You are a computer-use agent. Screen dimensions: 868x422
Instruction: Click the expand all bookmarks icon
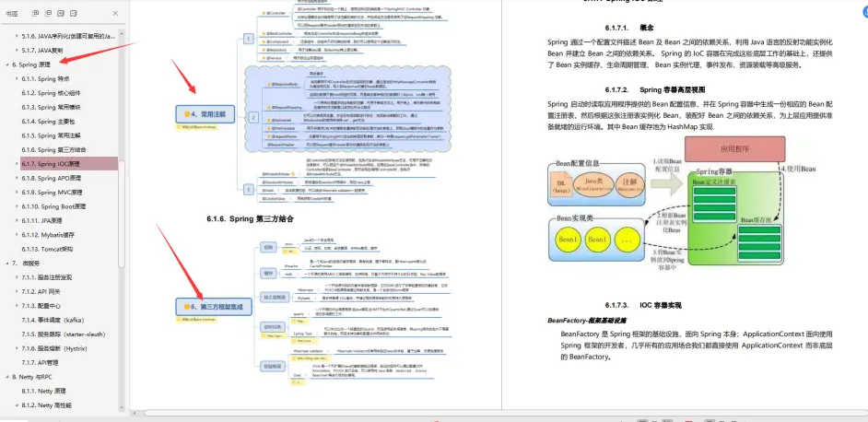(x=35, y=13)
